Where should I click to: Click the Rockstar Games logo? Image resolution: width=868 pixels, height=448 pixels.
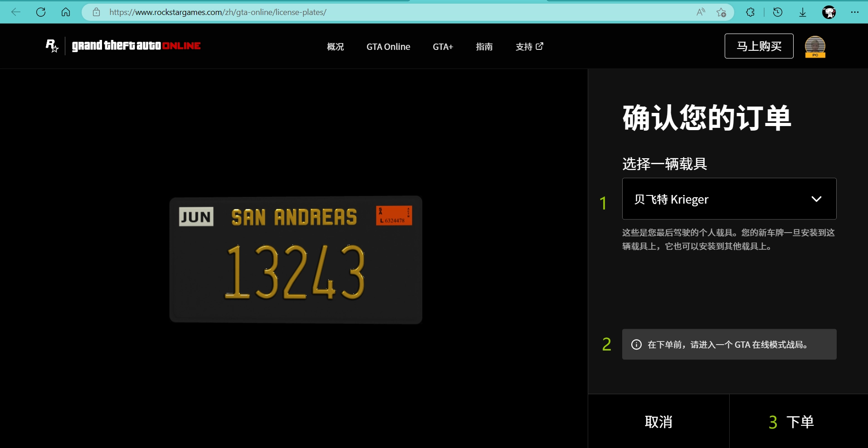(x=52, y=46)
